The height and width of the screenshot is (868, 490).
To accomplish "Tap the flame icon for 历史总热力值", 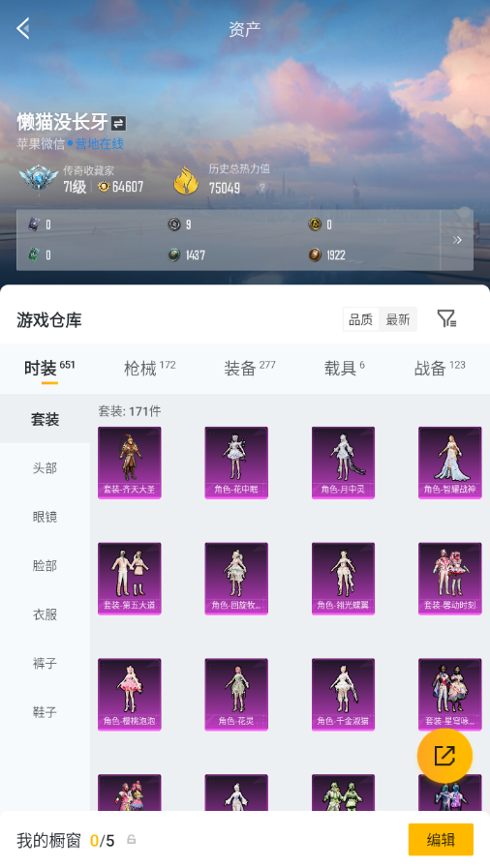I will (x=186, y=180).
